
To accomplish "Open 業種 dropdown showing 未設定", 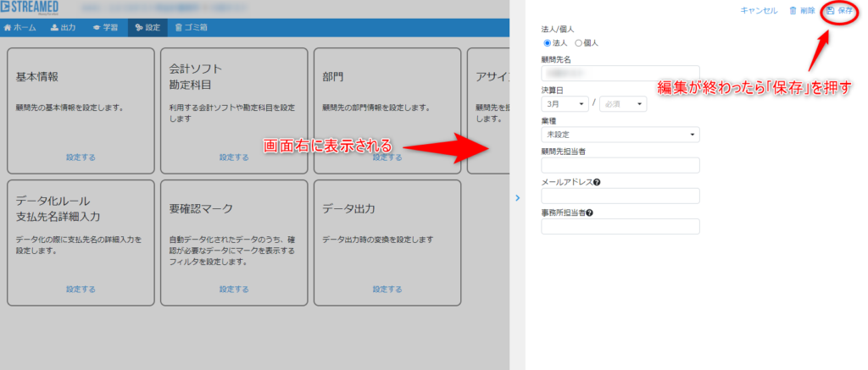I will point(620,135).
